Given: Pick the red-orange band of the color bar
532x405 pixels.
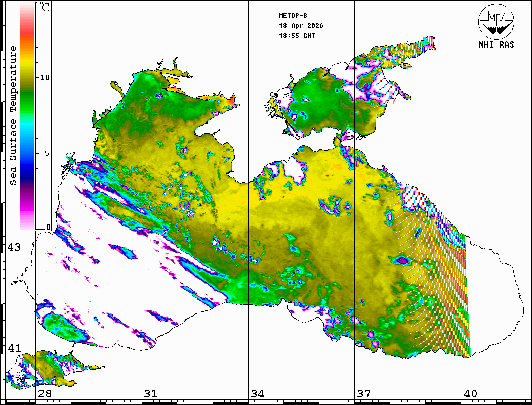Looking at the screenshot, I should pyautogui.click(x=27, y=38).
